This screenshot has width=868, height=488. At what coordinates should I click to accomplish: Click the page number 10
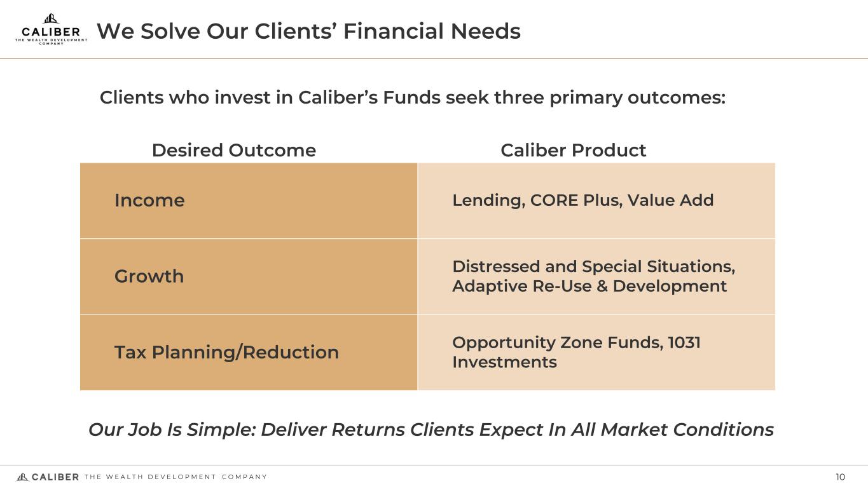[x=840, y=478]
